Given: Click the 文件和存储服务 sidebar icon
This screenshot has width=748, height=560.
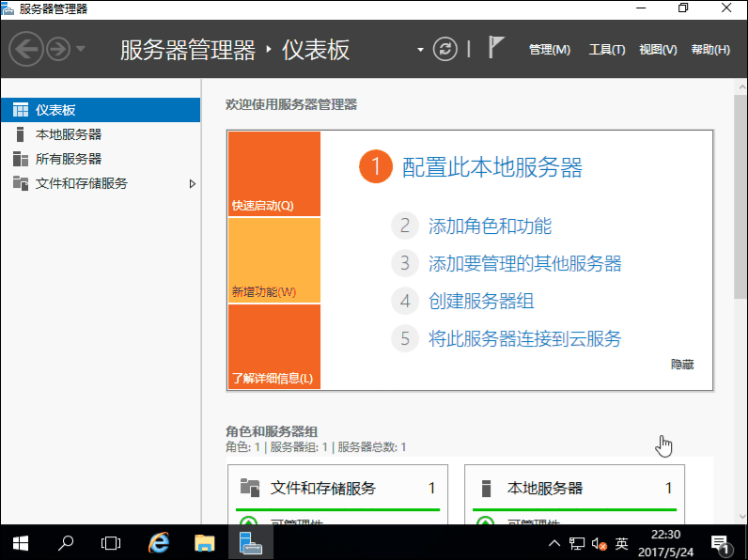Looking at the screenshot, I should 21,183.
